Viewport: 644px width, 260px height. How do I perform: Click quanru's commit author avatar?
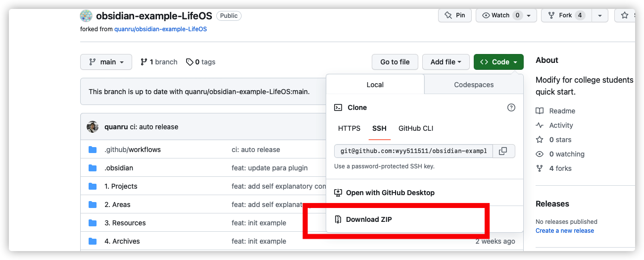point(93,127)
